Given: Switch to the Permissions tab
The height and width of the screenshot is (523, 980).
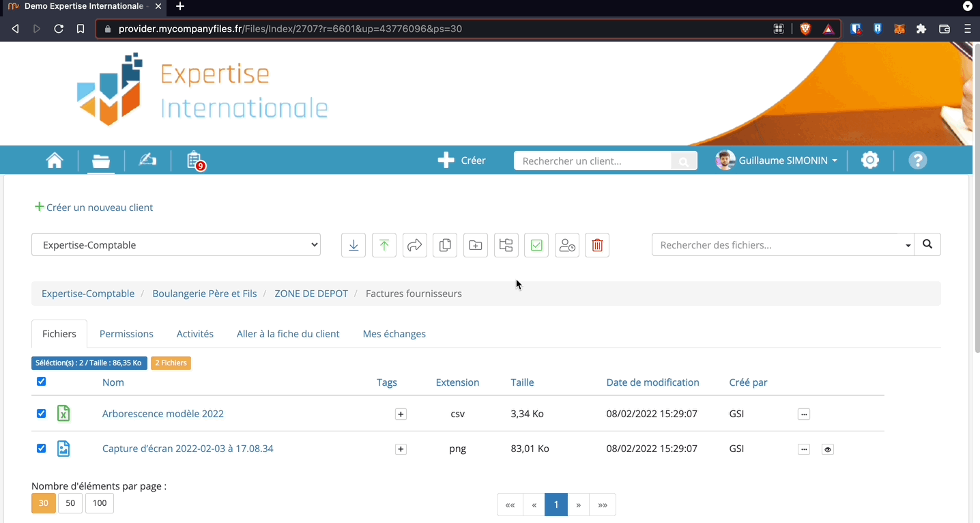Looking at the screenshot, I should point(126,334).
